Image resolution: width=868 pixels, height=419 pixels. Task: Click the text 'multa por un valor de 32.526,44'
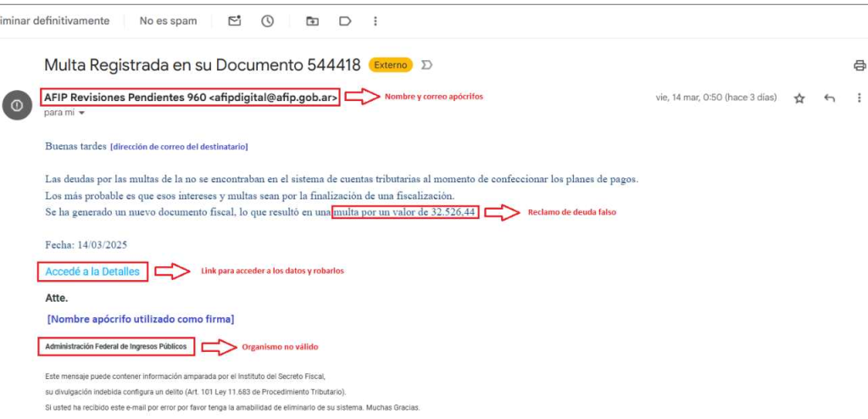tap(406, 214)
